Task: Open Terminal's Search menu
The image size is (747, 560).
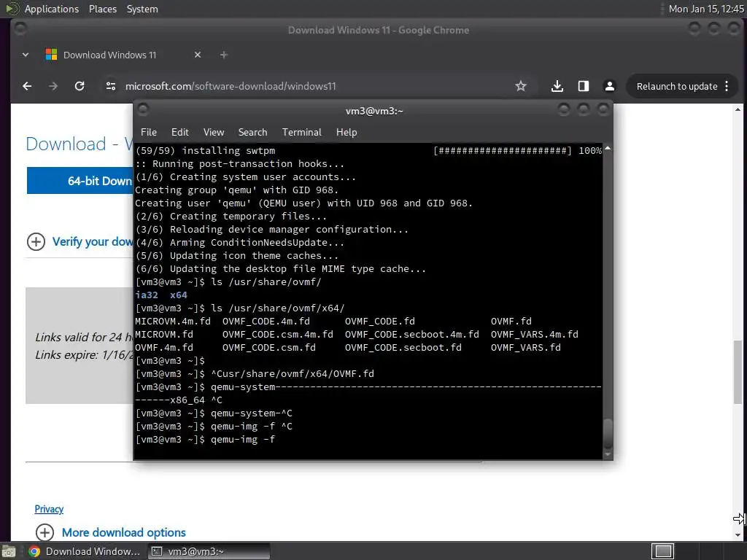Action: tap(252, 133)
